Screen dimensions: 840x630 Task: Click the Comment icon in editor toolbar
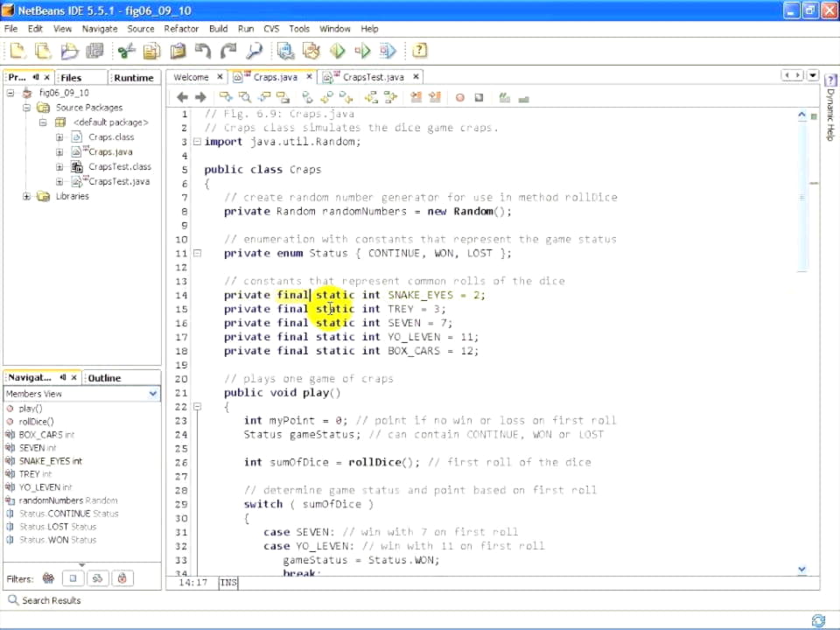pos(504,97)
